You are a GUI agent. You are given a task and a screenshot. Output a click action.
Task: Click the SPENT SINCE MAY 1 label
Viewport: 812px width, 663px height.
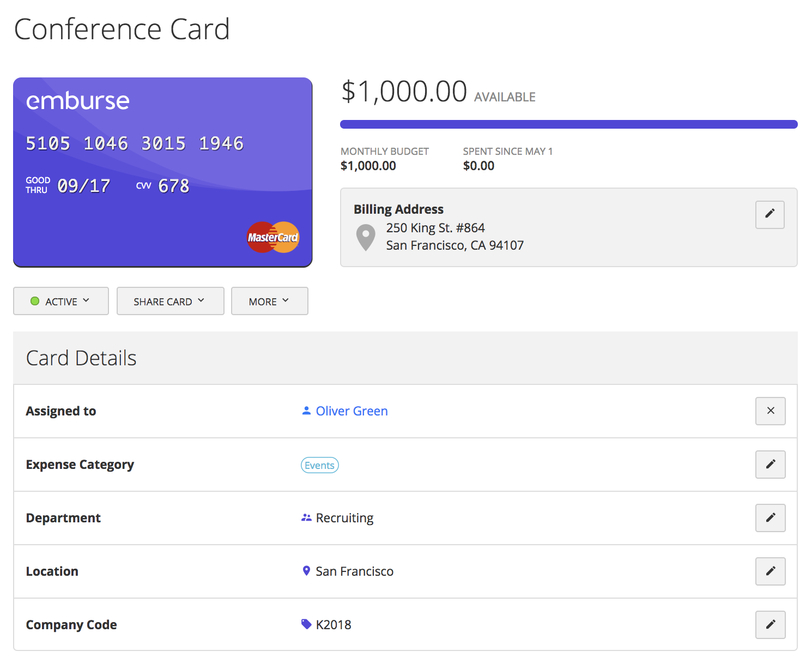pos(508,152)
